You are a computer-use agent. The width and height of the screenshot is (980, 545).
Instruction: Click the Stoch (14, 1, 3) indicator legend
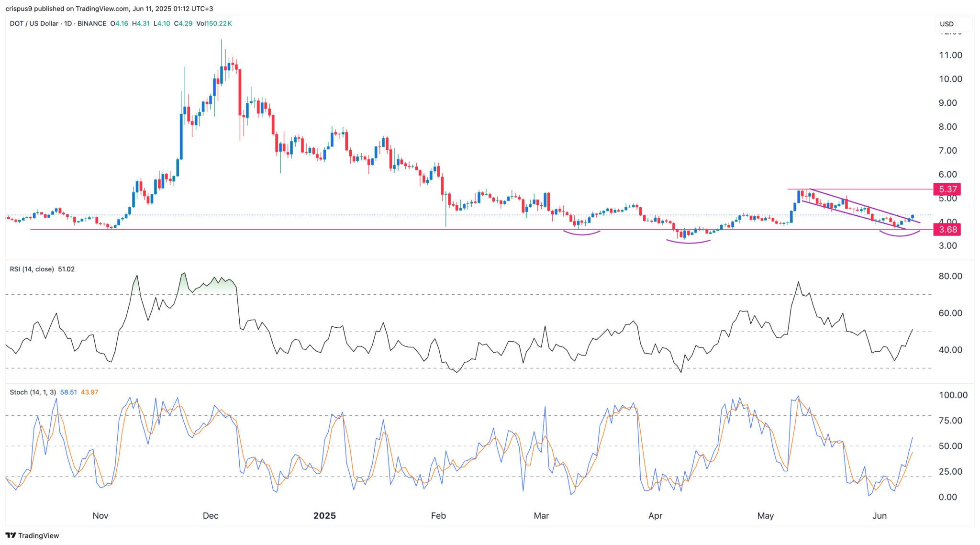pos(33,392)
